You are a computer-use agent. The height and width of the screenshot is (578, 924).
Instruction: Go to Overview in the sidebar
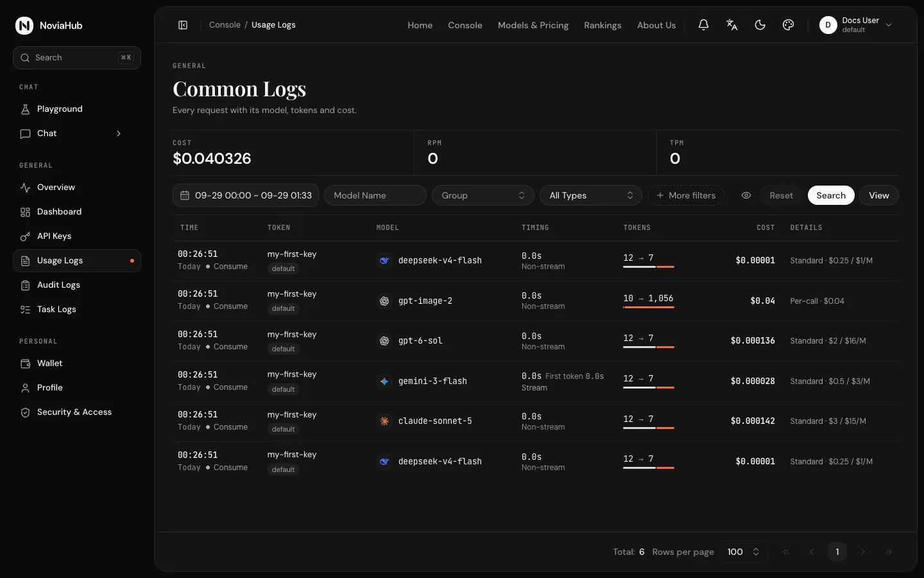[x=77, y=188]
